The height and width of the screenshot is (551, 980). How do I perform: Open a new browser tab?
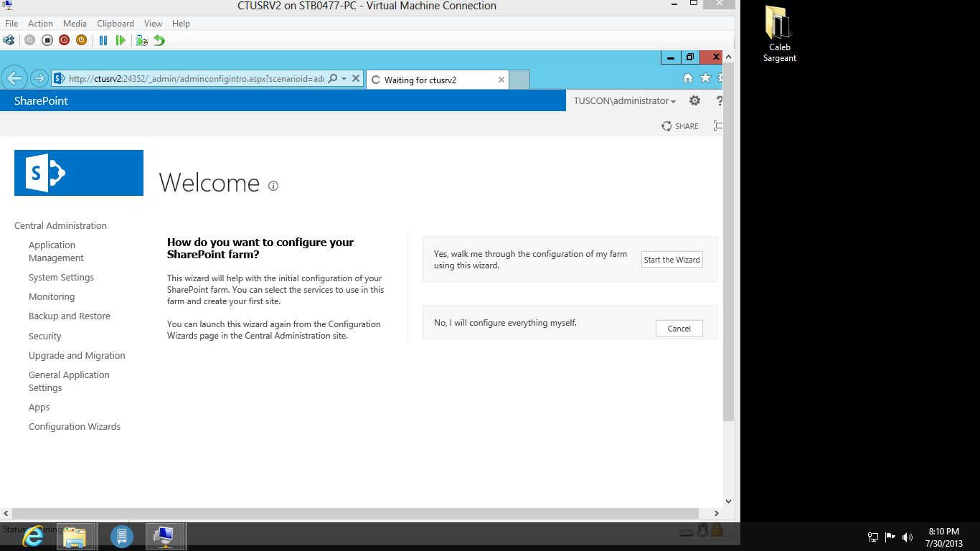point(519,80)
